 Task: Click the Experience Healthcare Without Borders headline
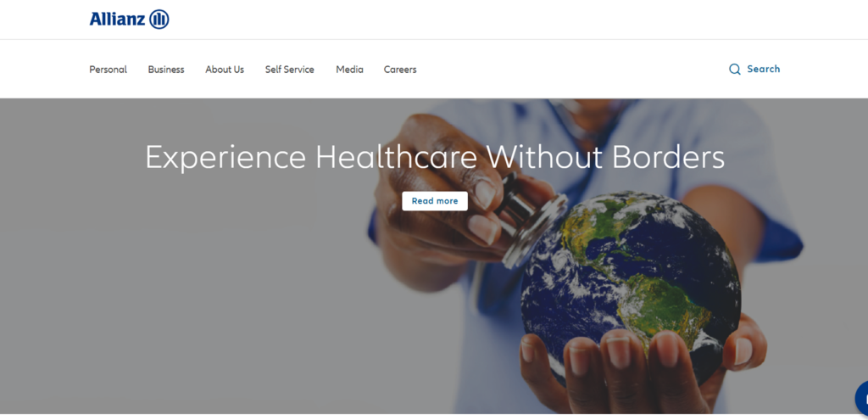pos(435,157)
